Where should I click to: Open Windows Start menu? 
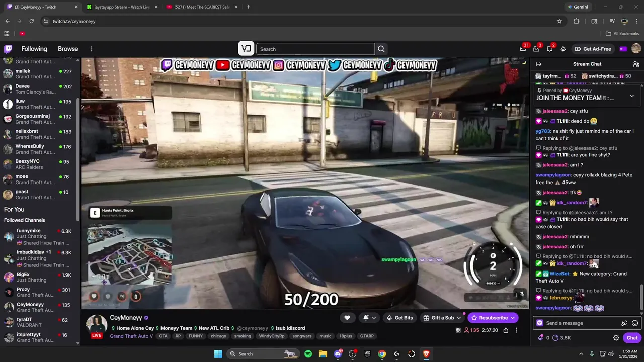(218, 354)
